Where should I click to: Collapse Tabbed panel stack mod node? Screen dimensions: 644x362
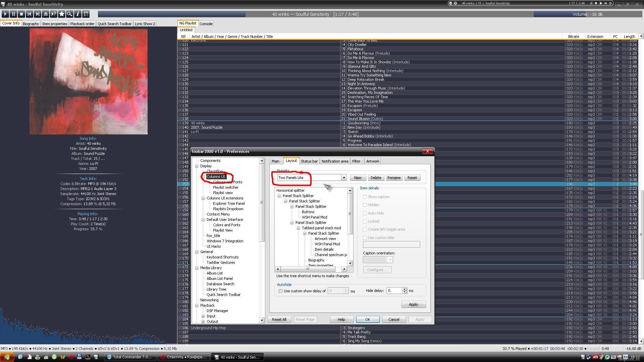298,228
